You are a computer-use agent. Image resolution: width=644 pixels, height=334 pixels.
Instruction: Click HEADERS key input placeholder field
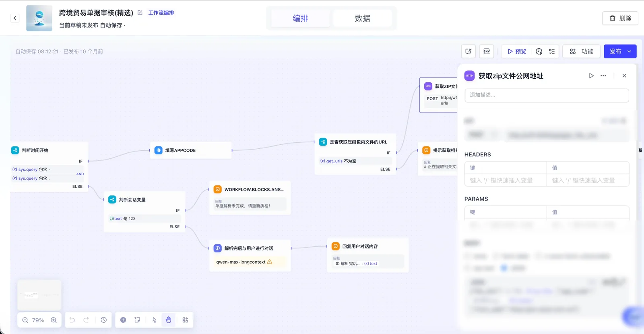click(506, 180)
